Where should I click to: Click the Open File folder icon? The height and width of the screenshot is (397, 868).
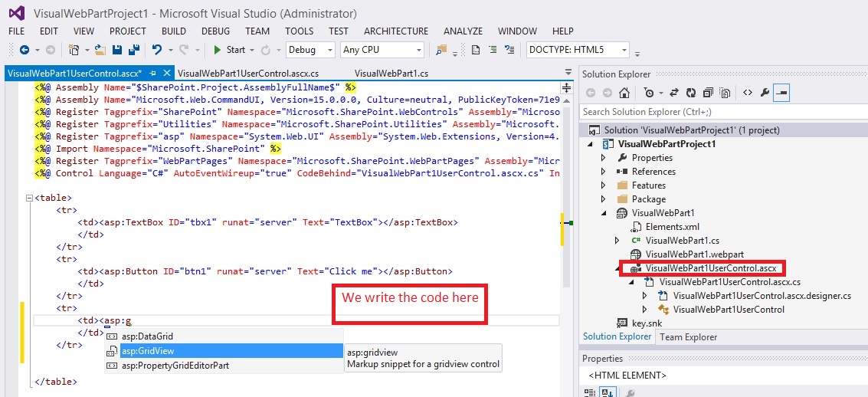(100, 50)
